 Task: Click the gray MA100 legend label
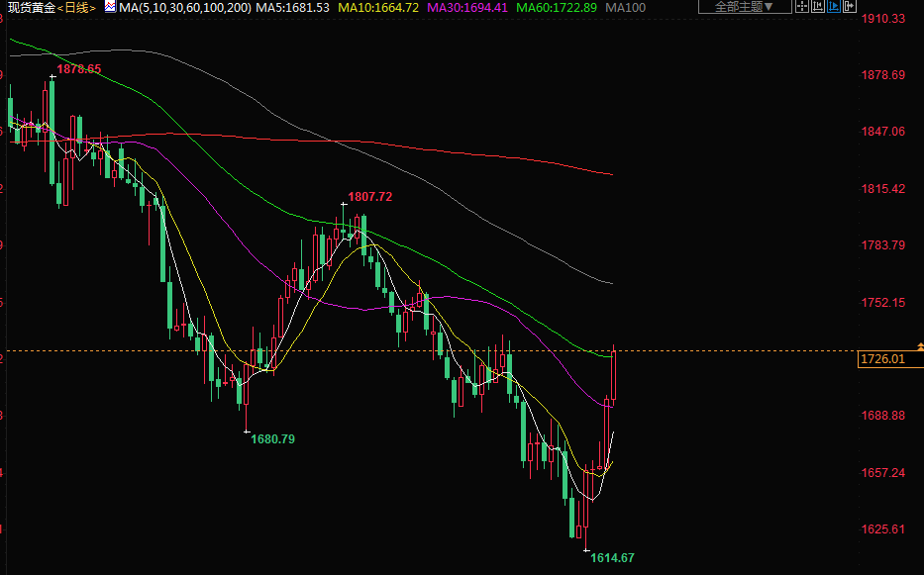[x=626, y=7]
